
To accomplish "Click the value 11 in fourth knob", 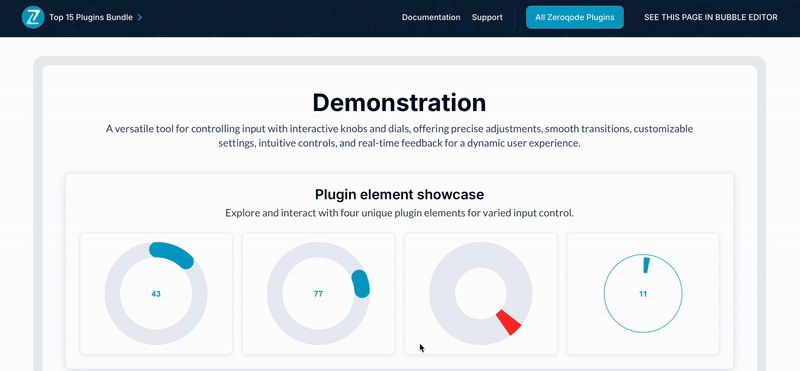I will (643, 294).
